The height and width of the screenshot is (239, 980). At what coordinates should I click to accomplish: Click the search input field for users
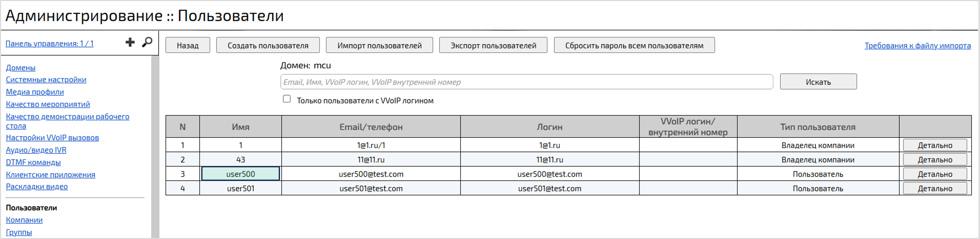click(526, 82)
